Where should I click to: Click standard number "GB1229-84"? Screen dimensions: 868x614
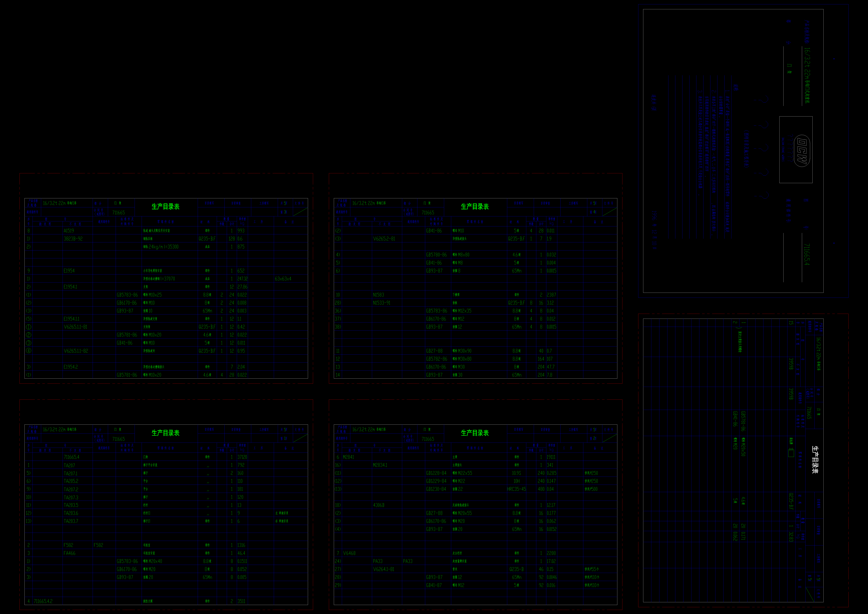(x=436, y=481)
